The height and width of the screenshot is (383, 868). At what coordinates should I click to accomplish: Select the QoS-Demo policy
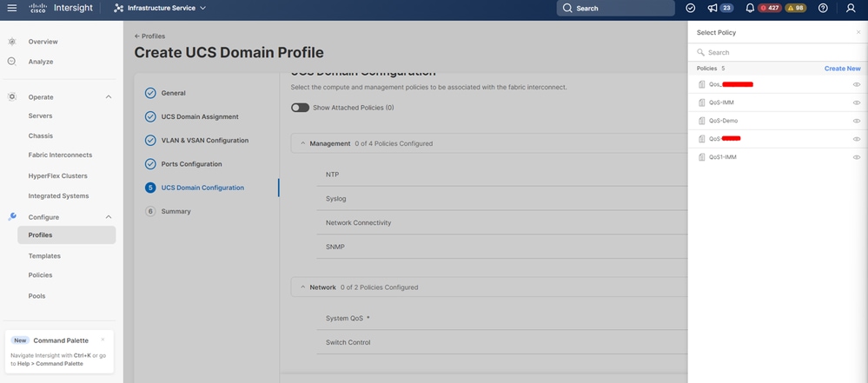point(778,121)
